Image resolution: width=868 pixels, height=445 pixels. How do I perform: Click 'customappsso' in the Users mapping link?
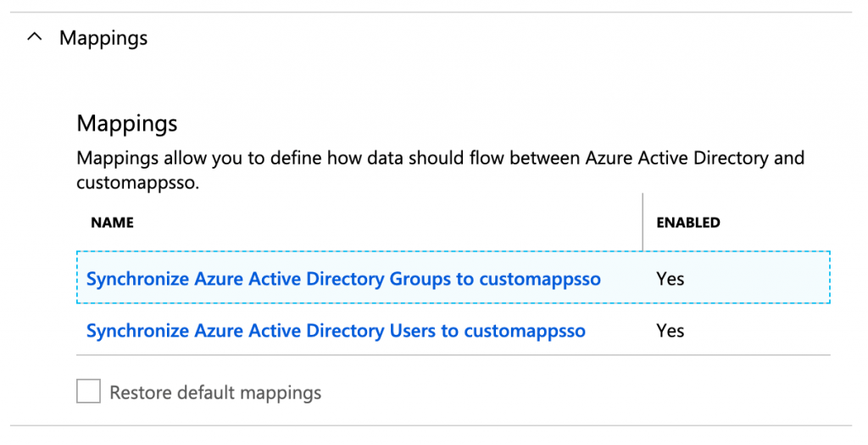point(524,331)
